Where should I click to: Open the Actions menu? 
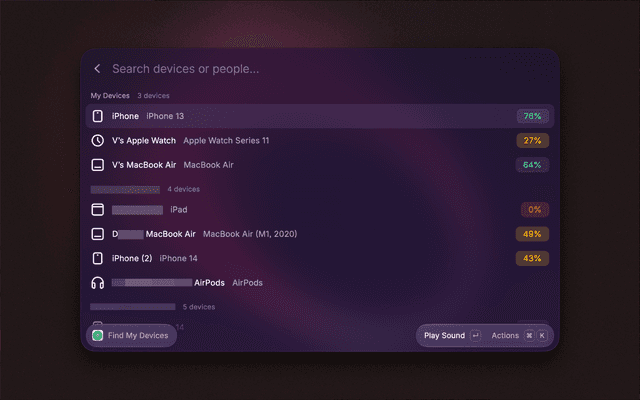[519, 336]
